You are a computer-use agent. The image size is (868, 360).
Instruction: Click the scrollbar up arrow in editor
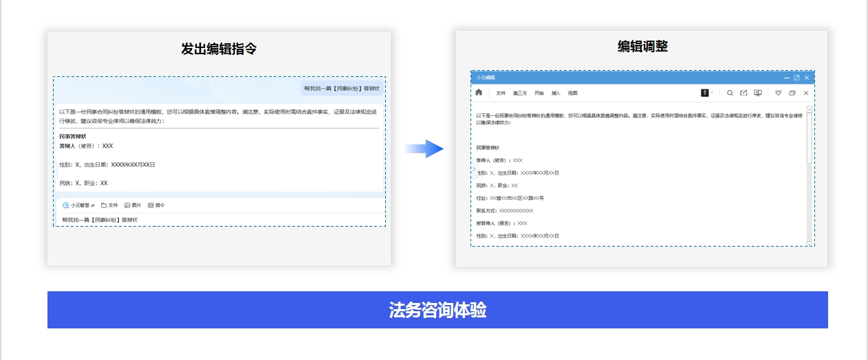[810, 109]
